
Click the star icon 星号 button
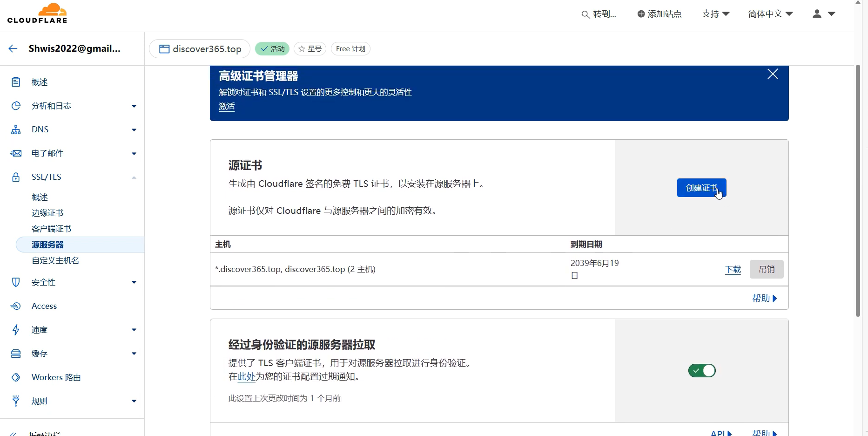(310, 48)
